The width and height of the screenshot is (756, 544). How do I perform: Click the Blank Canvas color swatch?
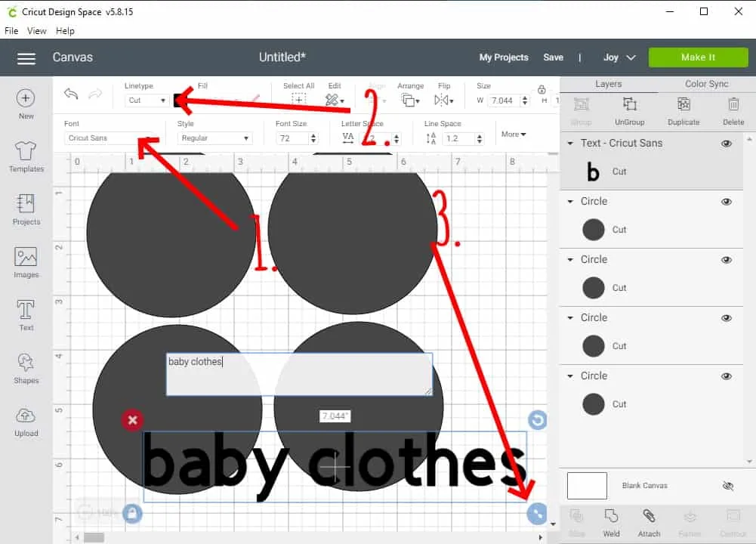587,486
